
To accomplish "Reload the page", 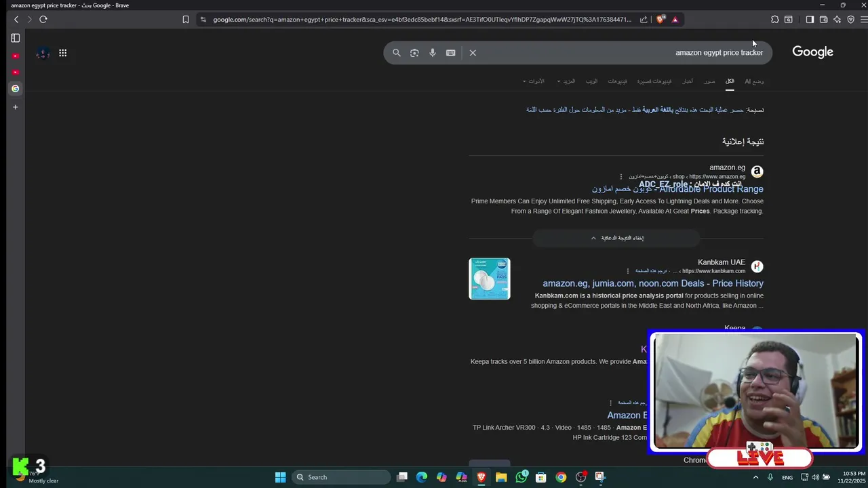I will (x=43, y=20).
